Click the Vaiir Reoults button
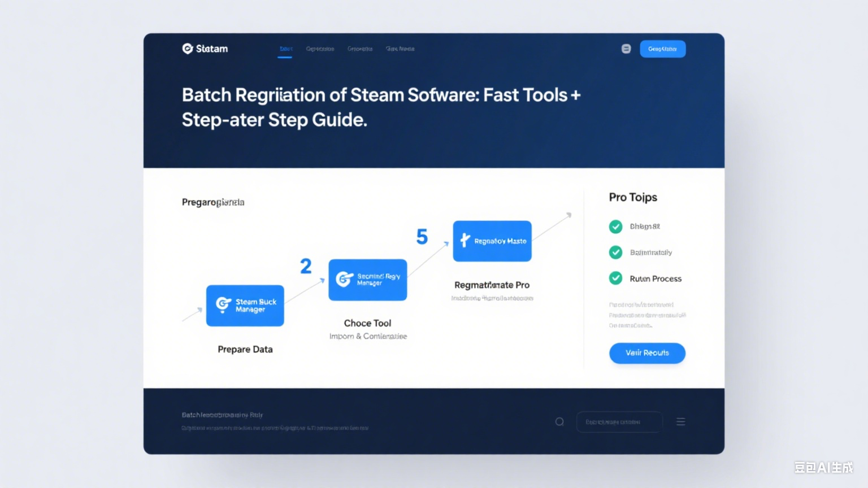This screenshot has height=488, width=868. coord(647,353)
